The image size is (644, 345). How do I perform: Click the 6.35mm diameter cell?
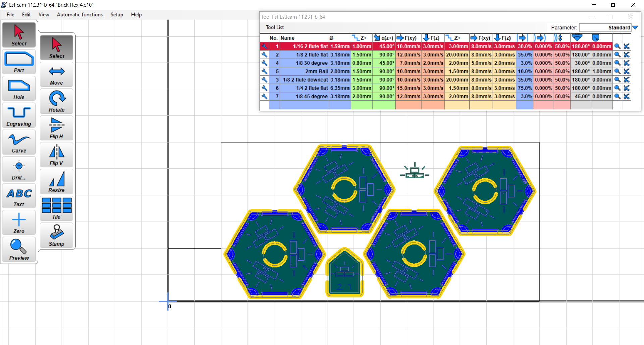pyautogui.click(x=340, y=88)
